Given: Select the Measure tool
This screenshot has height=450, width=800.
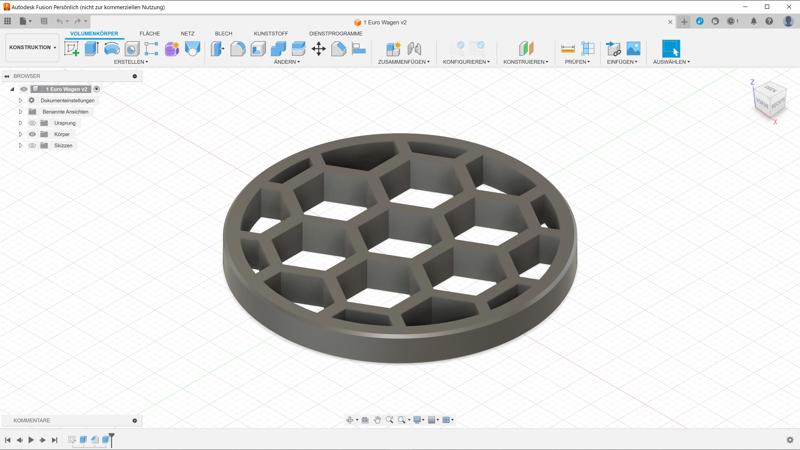Looking at the screenshot, I should [x=568, y=48].
